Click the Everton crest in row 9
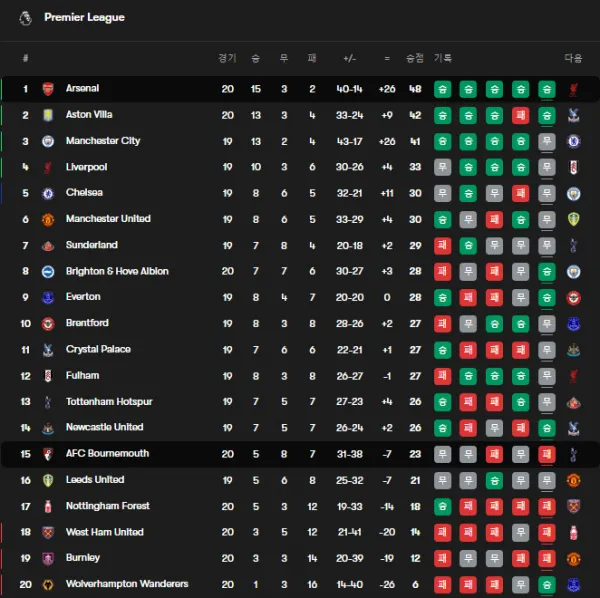Image resolution: width=600 pixels, height=598 pixels. pyautogui.click(x=47, y=297)
